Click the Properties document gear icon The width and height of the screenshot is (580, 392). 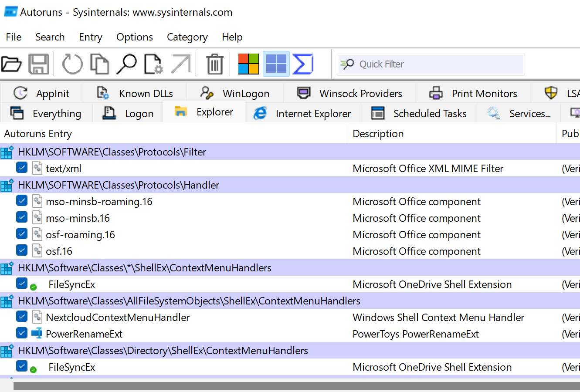point(153,64)
